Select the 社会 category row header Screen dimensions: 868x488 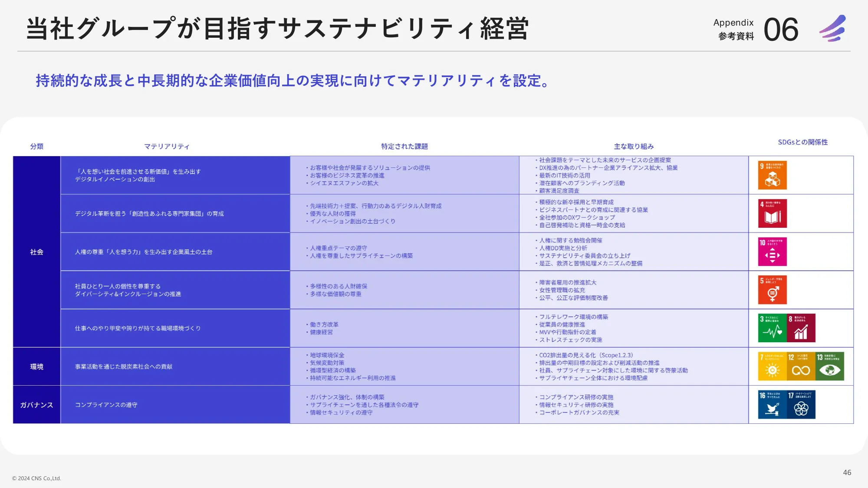coord(36,252)
